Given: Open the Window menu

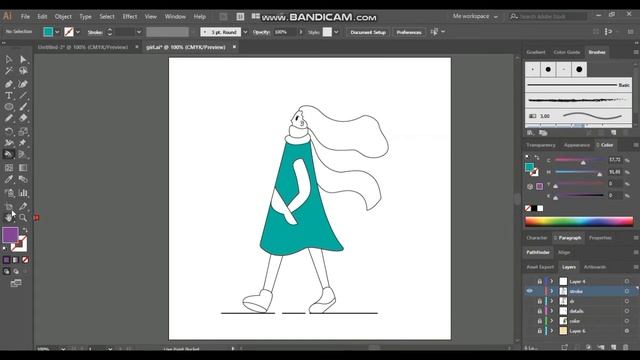Looking at the screenshot, I should coord(175,16).
